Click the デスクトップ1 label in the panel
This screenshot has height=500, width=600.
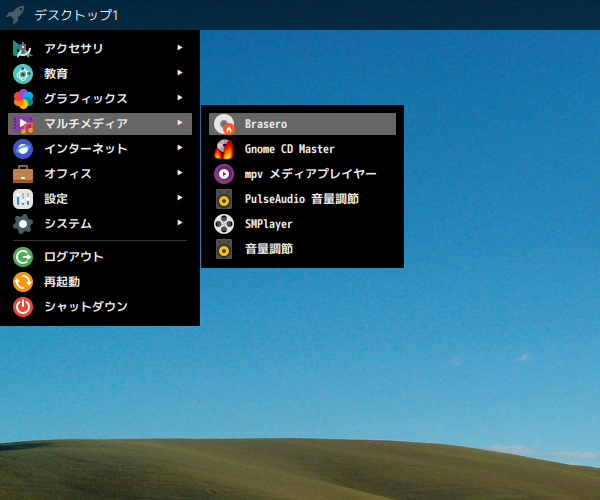click(77, 15)
